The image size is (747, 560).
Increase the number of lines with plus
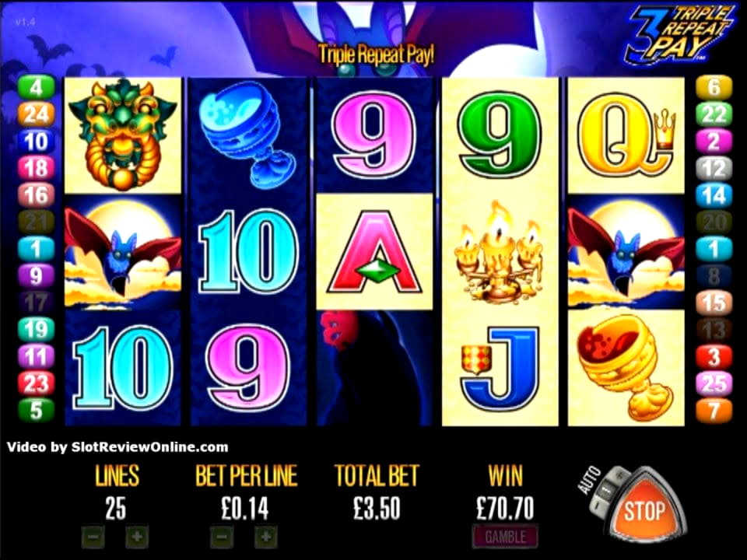(137, 537)
